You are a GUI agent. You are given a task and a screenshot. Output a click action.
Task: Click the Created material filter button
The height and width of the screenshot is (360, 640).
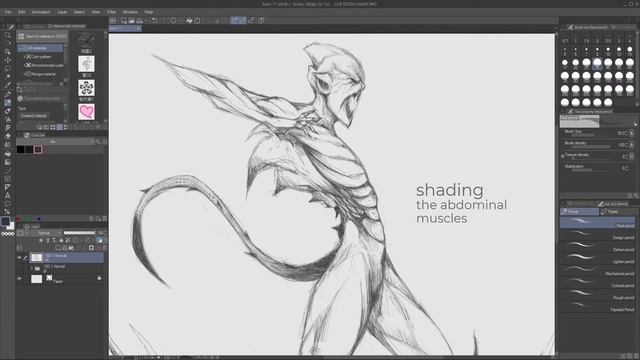(x=34, y=116)
